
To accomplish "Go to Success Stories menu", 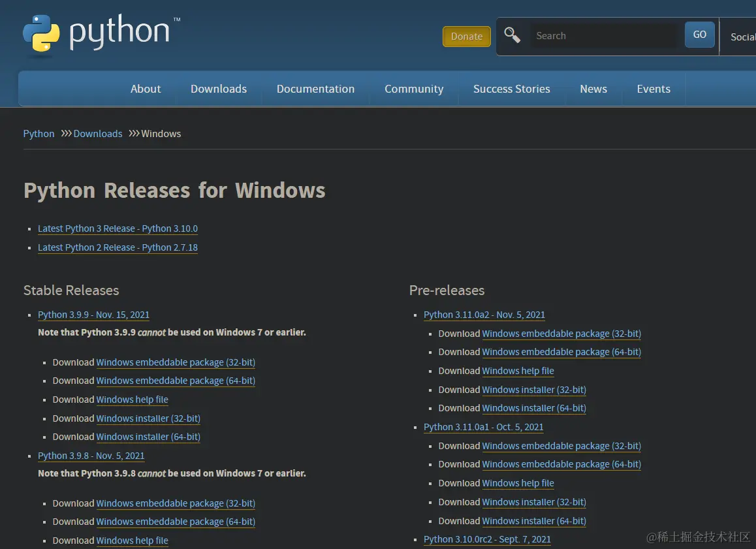I will coord(511,89).
